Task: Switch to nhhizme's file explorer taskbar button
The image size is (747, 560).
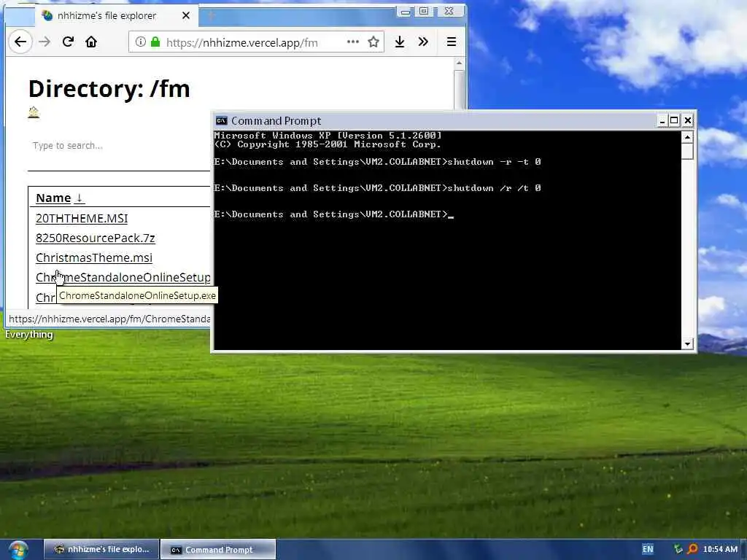Action: pos(101,549)
